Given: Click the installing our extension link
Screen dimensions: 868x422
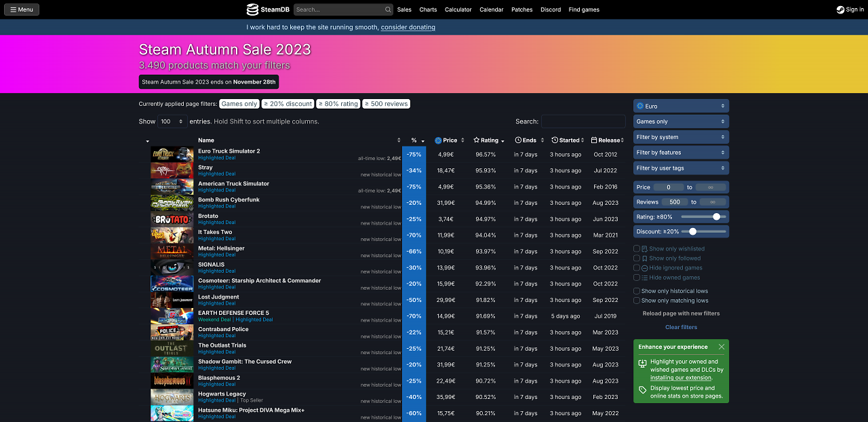Looking at the screenshot, I should point(681,378).
